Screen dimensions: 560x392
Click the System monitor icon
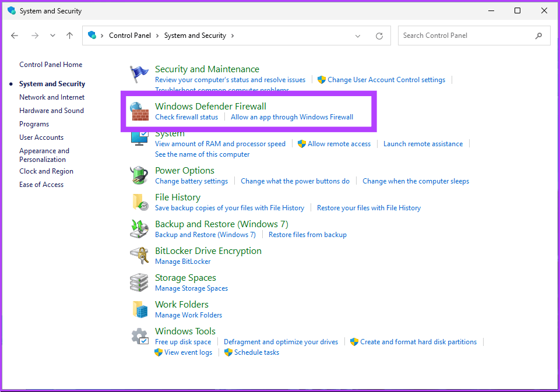point(140,138)
